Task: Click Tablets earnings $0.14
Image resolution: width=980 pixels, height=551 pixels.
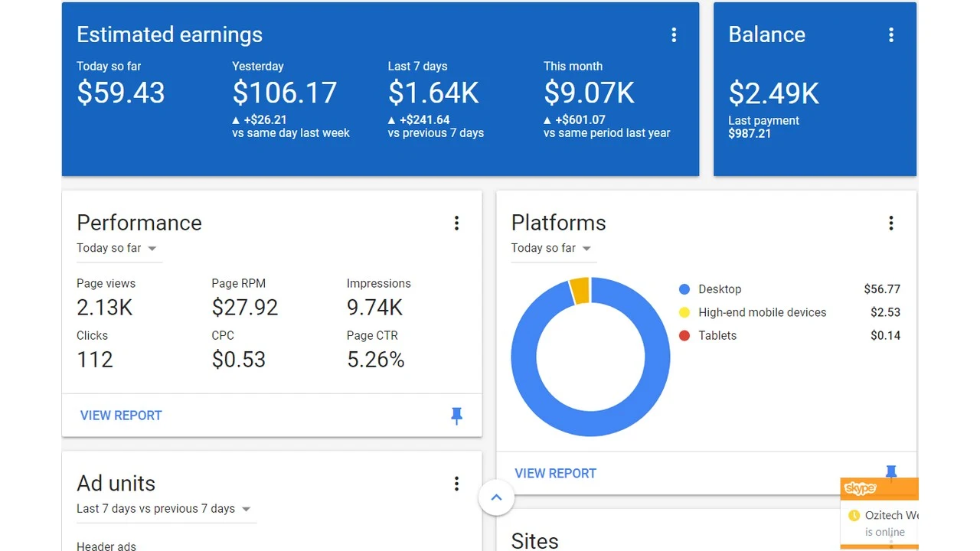Action: click(885, 335)
